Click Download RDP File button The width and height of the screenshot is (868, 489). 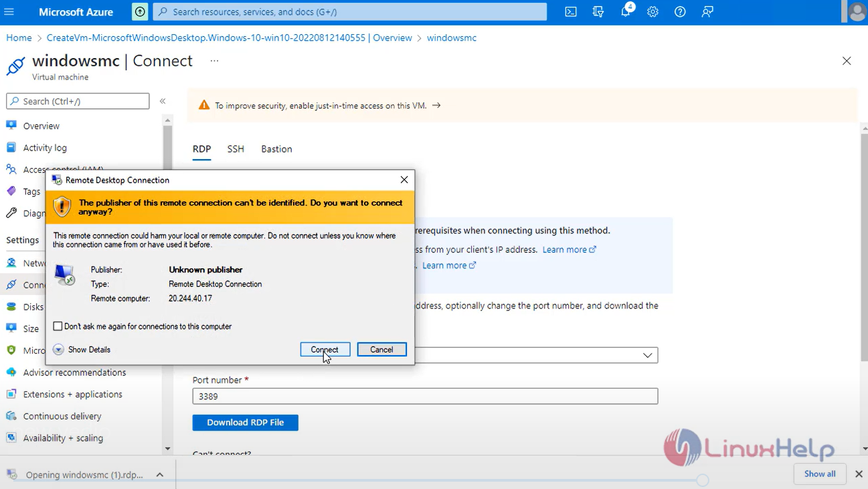coord(246,423)
